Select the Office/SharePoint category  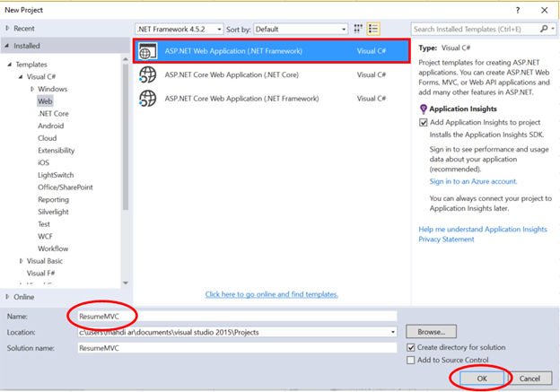coord(66,187)
